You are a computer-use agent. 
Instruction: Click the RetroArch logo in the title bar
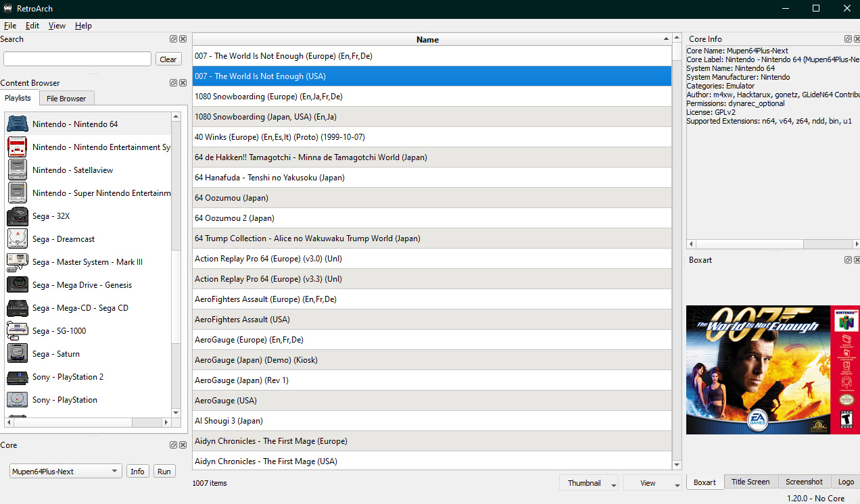point(7,9)
